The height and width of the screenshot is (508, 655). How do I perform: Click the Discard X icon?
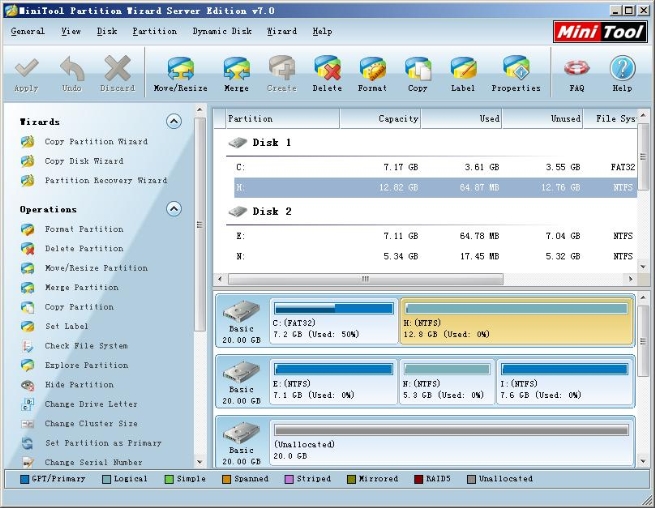(x=117, y=68)
